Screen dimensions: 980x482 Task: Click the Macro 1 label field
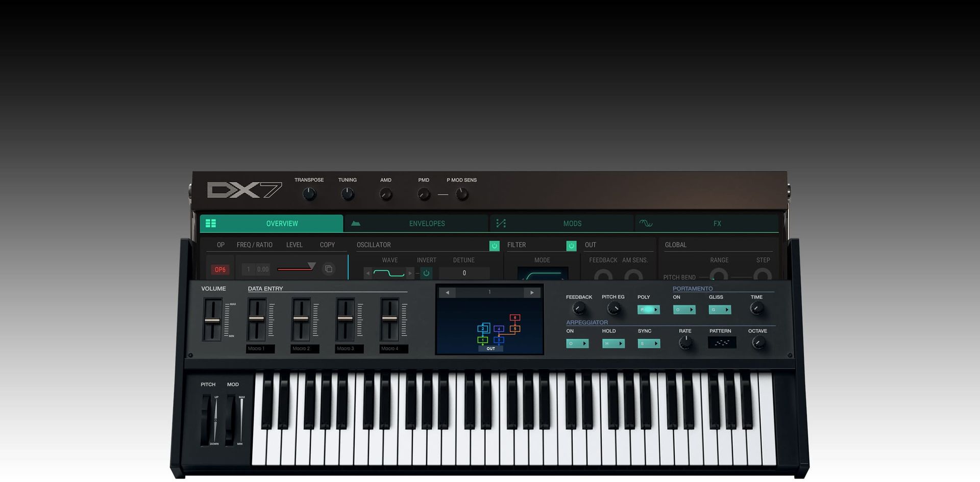260,349
